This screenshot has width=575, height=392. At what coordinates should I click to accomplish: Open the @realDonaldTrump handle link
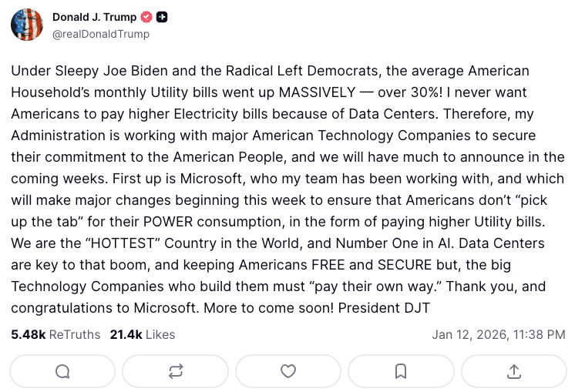pos(100,34)
